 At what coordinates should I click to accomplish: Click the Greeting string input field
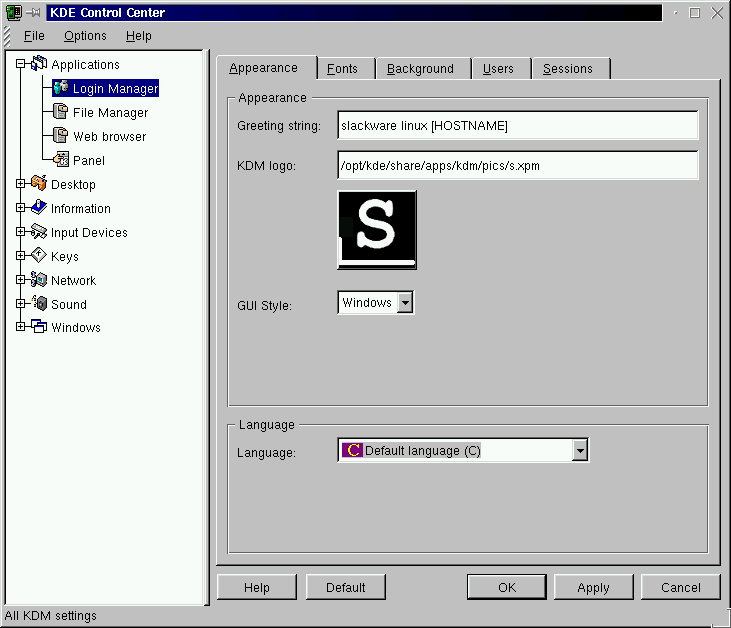coord(517,125)
